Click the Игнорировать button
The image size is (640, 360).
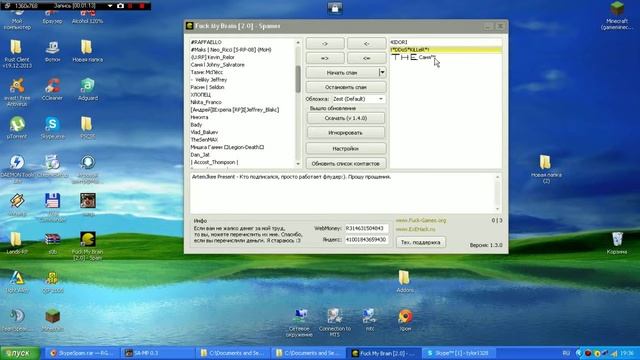(346, 133)
